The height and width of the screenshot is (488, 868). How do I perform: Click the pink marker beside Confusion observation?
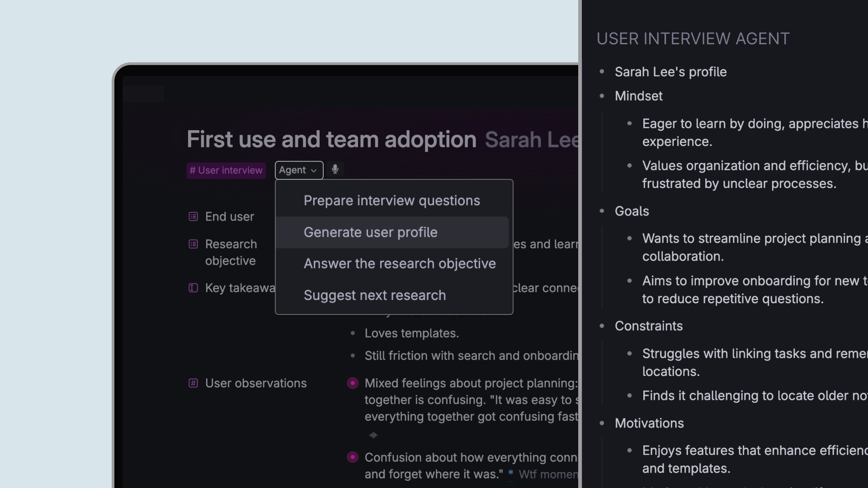(x=353, y=457)
